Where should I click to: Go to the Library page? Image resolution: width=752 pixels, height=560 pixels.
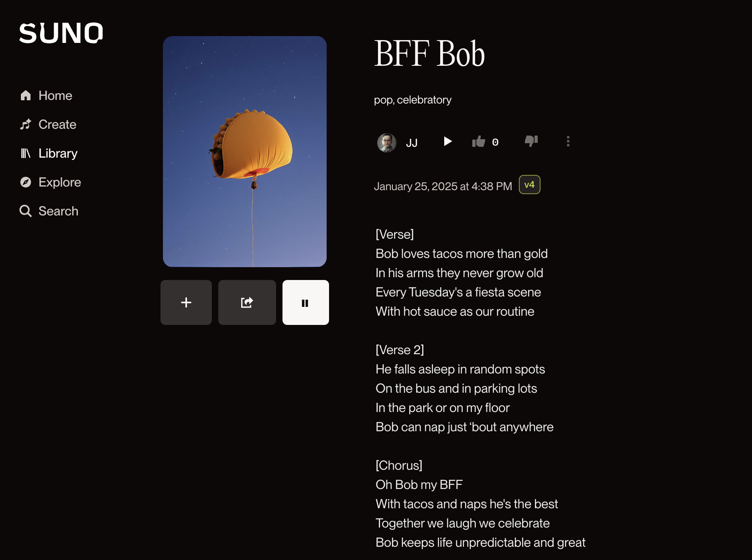point(58,153)
